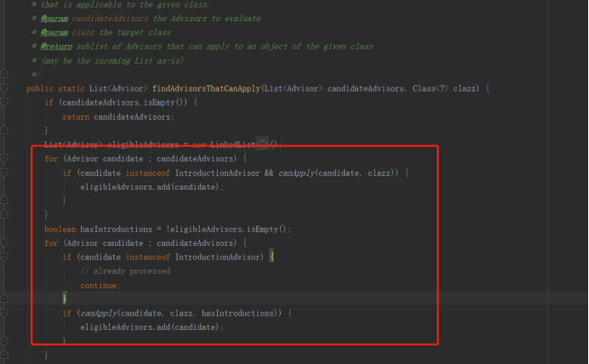Click instanceof in the && canApply line

[x=147, y=173]
